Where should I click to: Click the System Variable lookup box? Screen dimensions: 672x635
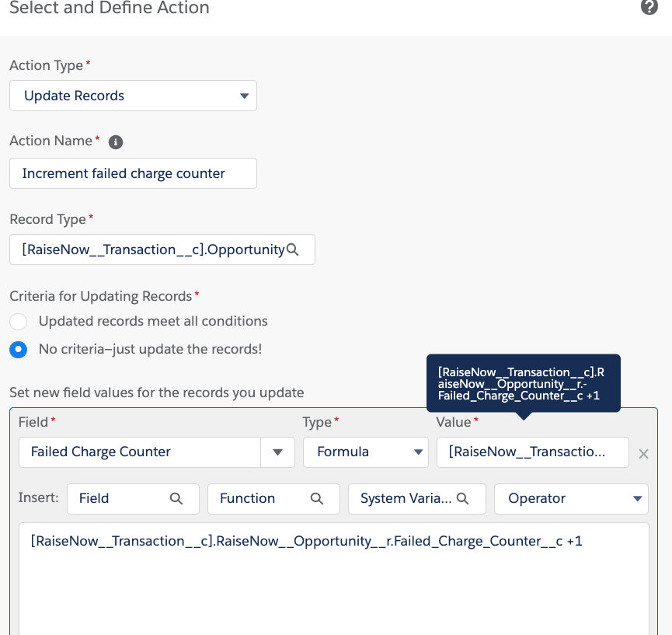[417, 499]
